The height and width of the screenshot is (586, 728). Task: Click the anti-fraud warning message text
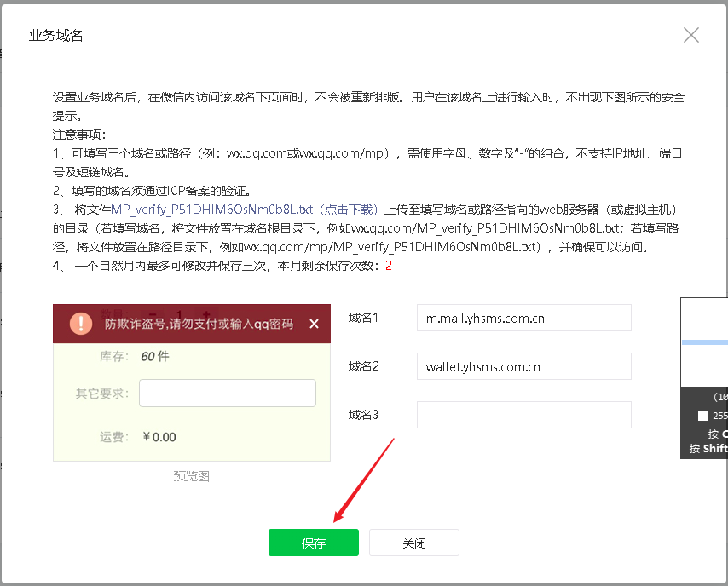coord(199,324)
